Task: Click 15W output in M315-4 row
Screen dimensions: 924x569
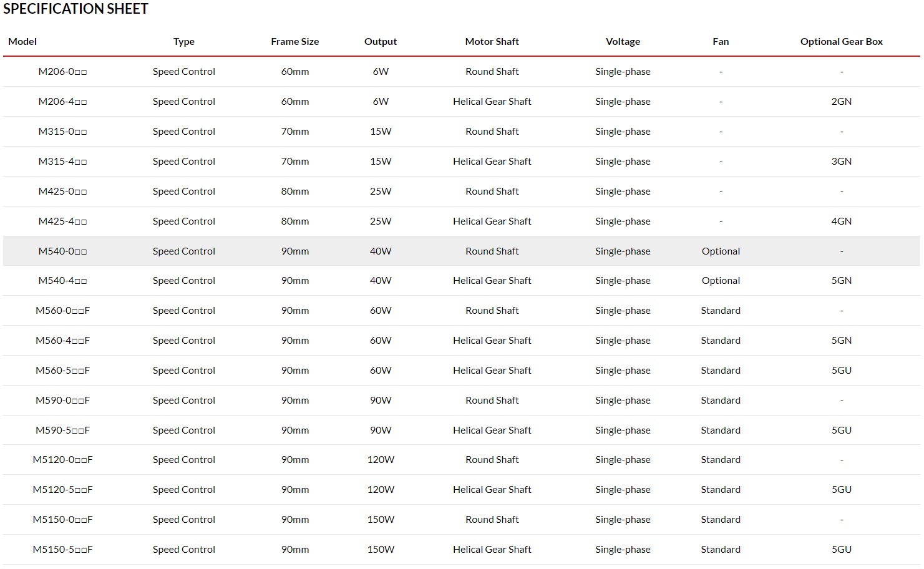Action: tap(381, 162)
